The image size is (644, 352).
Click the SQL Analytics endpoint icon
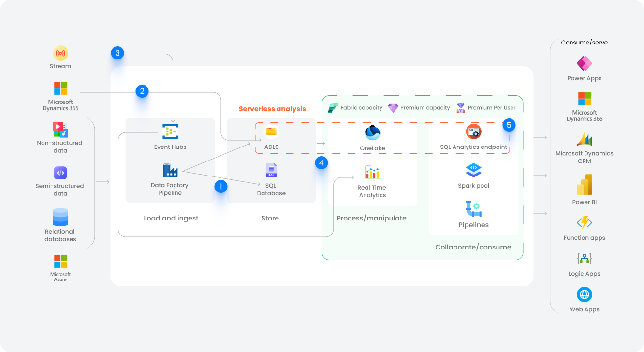point(473,131)
